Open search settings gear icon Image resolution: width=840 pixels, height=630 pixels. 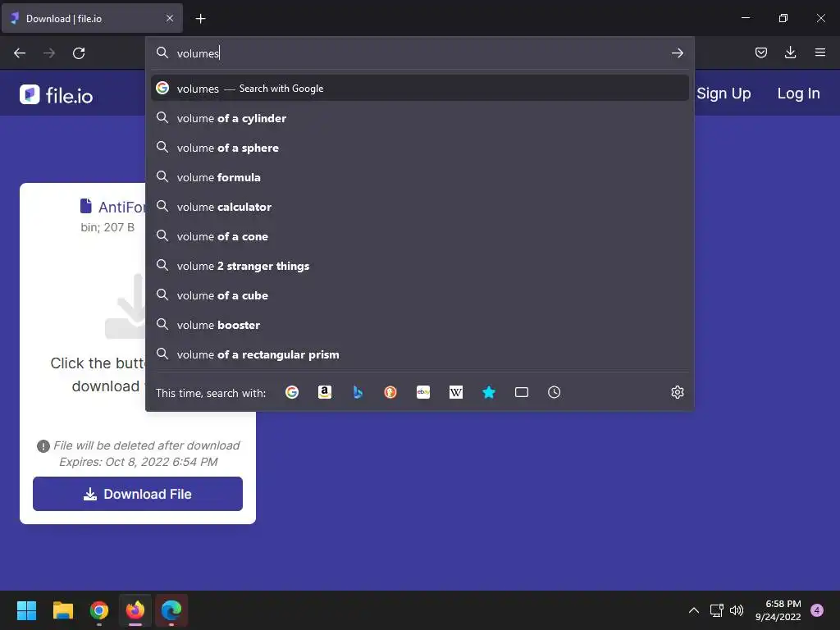point(677,392)
